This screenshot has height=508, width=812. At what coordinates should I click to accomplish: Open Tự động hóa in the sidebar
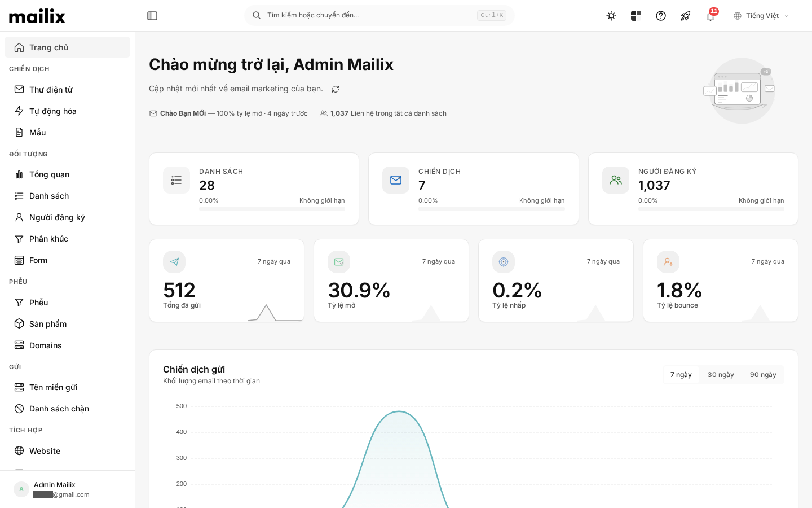(x=67, y=111)
